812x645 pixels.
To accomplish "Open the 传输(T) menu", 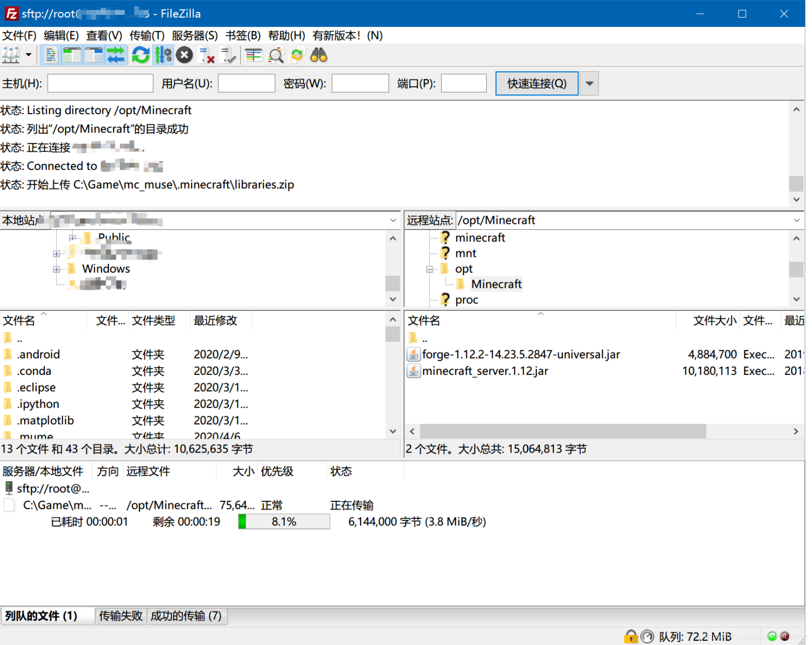I will click(x=147, y=35).
